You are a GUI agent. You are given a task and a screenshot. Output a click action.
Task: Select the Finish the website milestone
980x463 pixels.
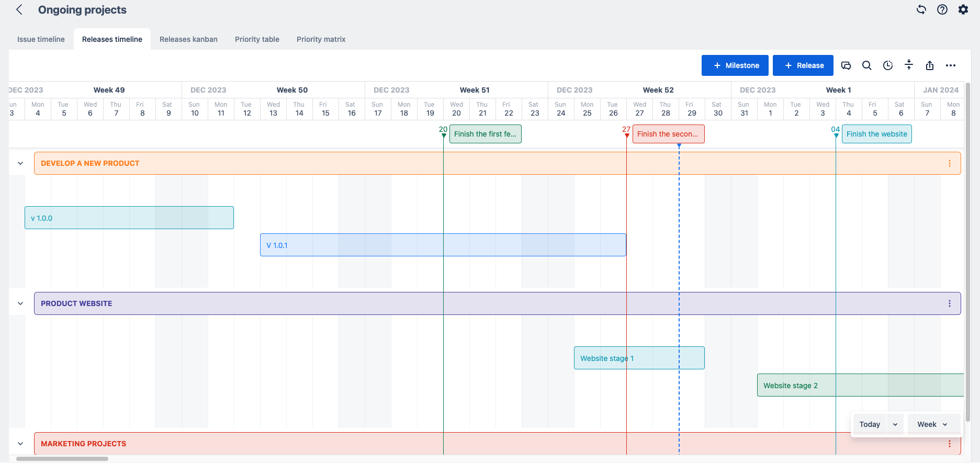click(x=876, y=134)
